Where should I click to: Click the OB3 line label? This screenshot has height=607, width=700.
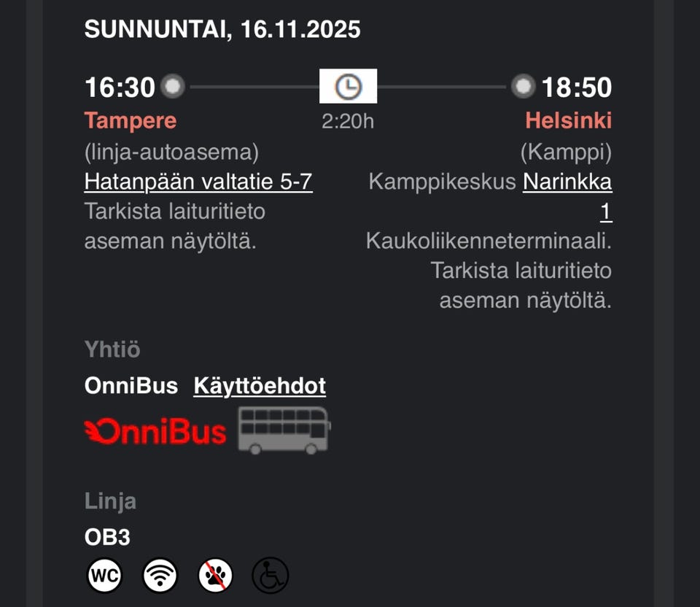coord(106,538)
